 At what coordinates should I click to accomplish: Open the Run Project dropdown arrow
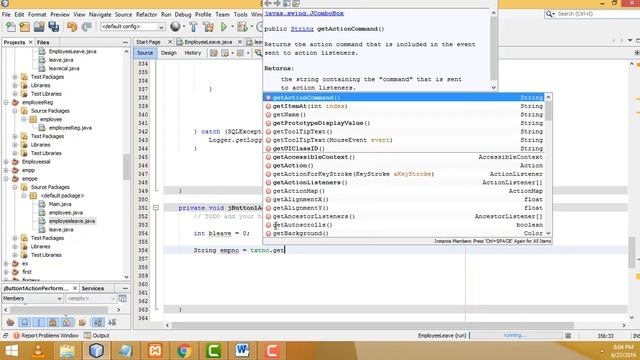232,27
